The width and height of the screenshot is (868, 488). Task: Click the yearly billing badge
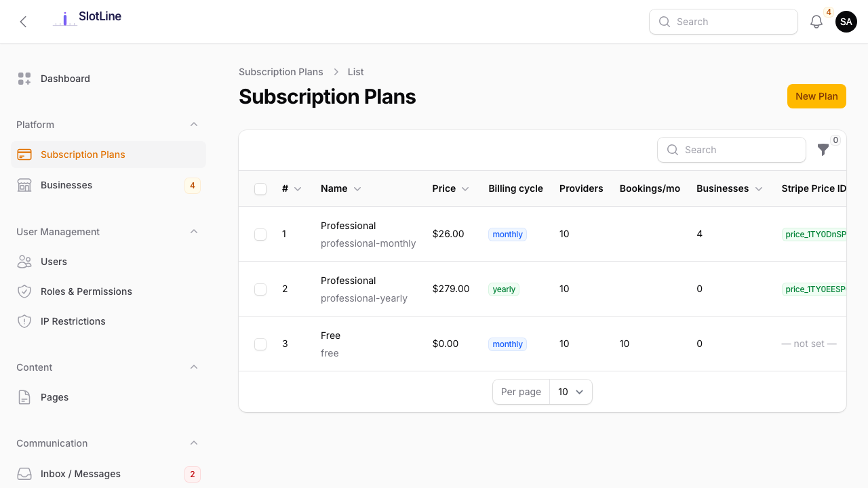[x=504, y=289]
